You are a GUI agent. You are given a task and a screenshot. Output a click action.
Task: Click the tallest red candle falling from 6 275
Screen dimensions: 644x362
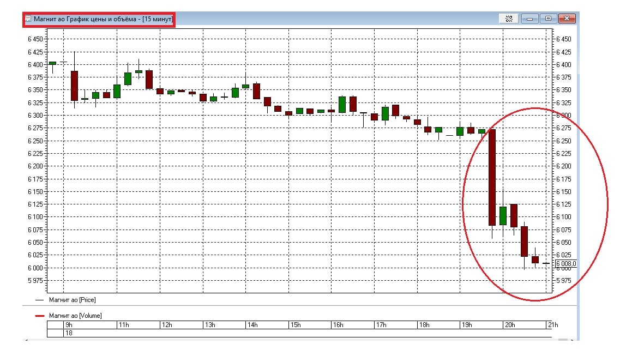pyautogui.click(x=492, y=177)
